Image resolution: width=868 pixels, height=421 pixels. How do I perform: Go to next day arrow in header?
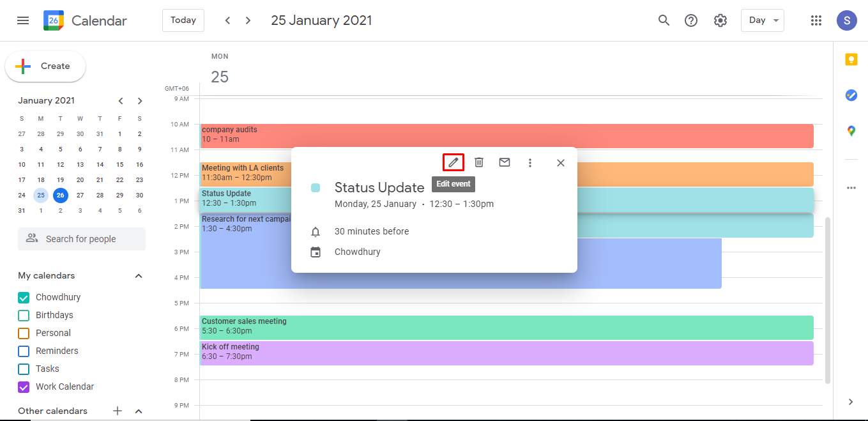coord(248,20)
